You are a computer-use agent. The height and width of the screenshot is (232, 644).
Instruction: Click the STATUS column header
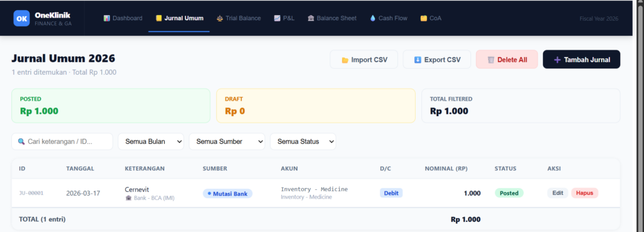click(x=505, y=168)
